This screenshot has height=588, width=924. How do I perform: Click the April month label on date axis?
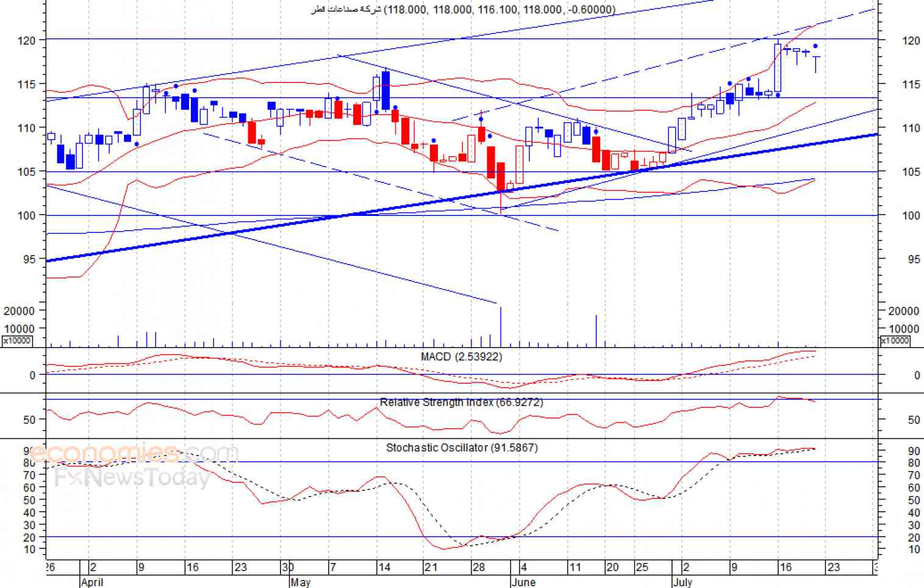92,582
